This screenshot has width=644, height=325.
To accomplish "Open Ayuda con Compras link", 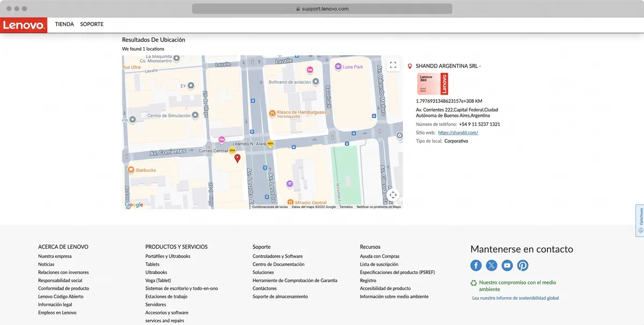I will tap(380, 256).
